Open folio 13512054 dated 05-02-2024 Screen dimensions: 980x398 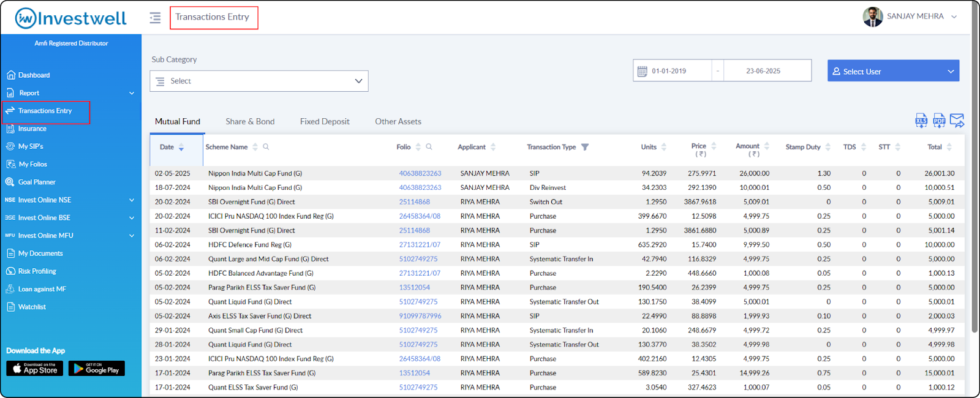[415, 288]
